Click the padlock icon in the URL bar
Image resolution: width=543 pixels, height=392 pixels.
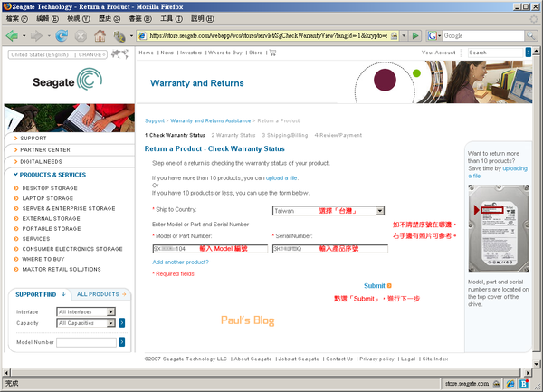pyautogui.click(x=394, y=35)
